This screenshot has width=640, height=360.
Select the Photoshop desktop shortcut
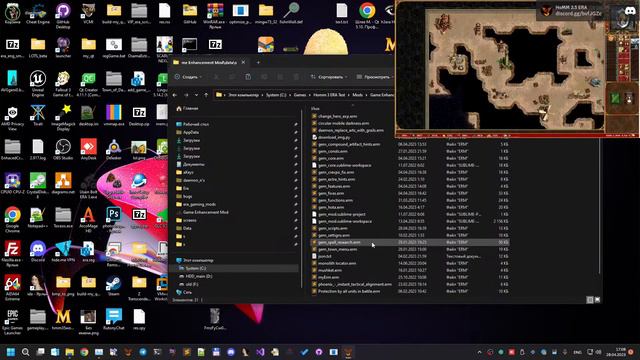tap(113, 219)
